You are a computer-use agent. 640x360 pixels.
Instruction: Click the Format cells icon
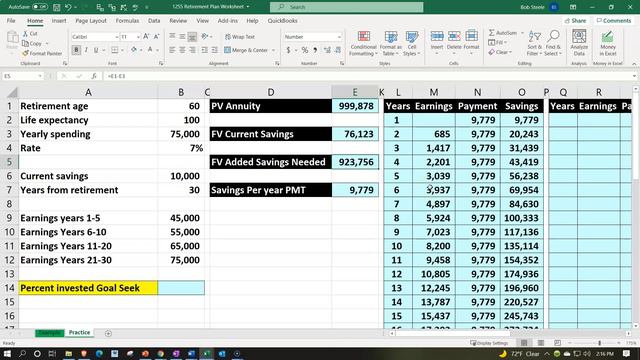click(471, 36)
